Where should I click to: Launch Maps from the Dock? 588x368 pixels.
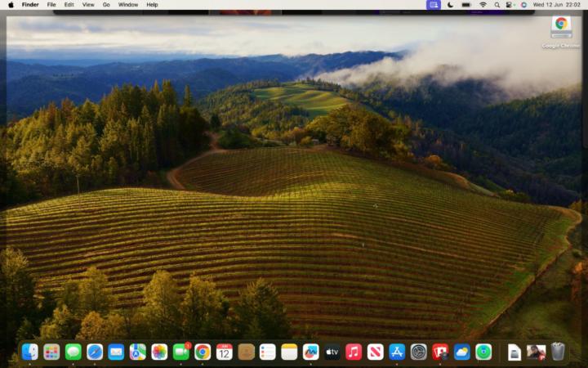[x=138, y=352]
